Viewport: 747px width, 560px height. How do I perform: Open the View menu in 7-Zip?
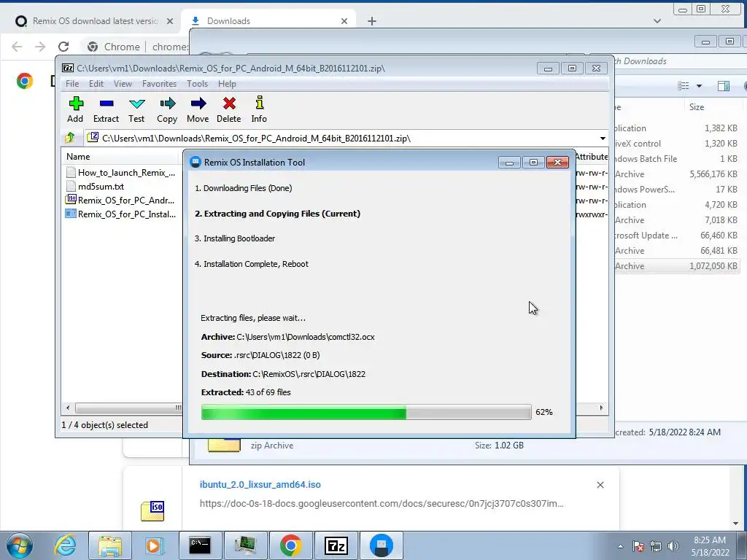(123, 84)
